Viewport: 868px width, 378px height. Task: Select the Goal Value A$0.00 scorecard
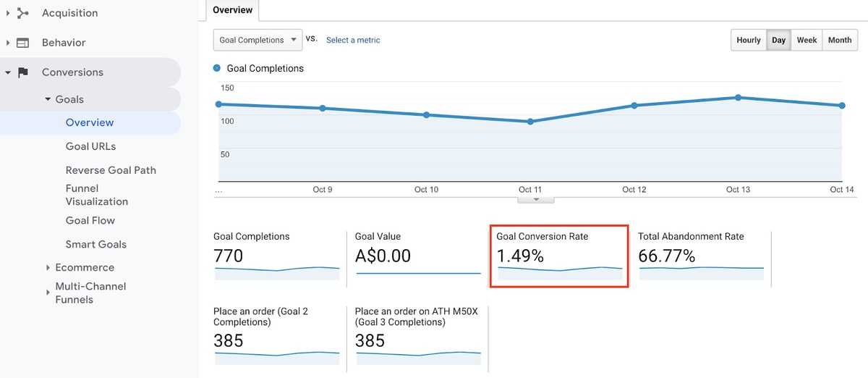(418, 256)
